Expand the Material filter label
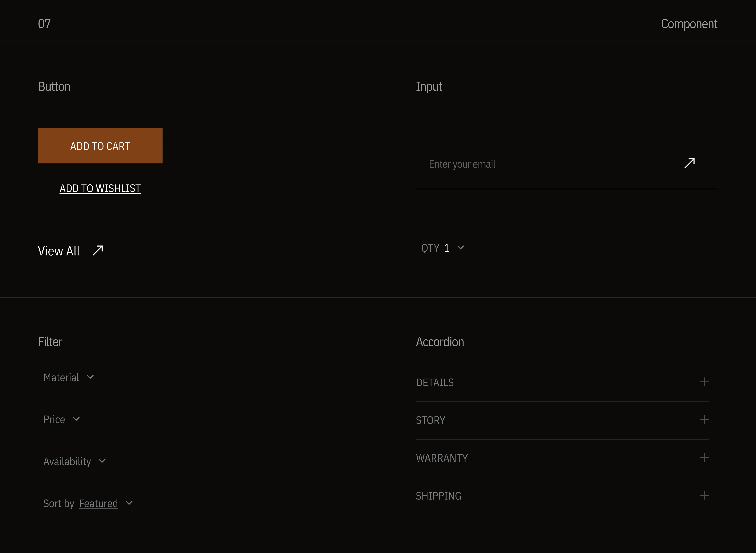Image resolution: width=756 pixels, height=553 pixels. (61, 378)
